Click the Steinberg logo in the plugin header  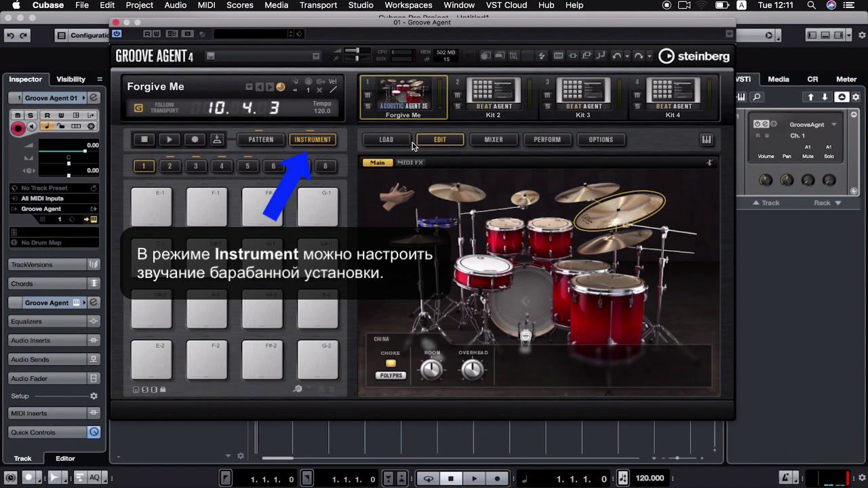(x=693, y=56)
